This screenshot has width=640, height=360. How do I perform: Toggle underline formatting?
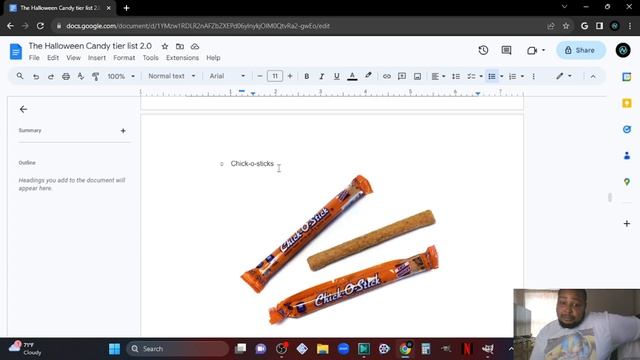click(337, 76)
